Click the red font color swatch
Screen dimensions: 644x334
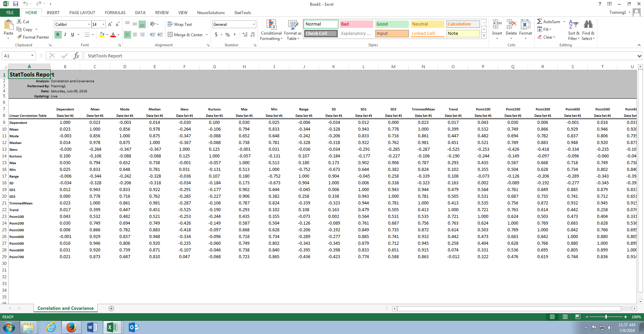(x=113, y=35)
